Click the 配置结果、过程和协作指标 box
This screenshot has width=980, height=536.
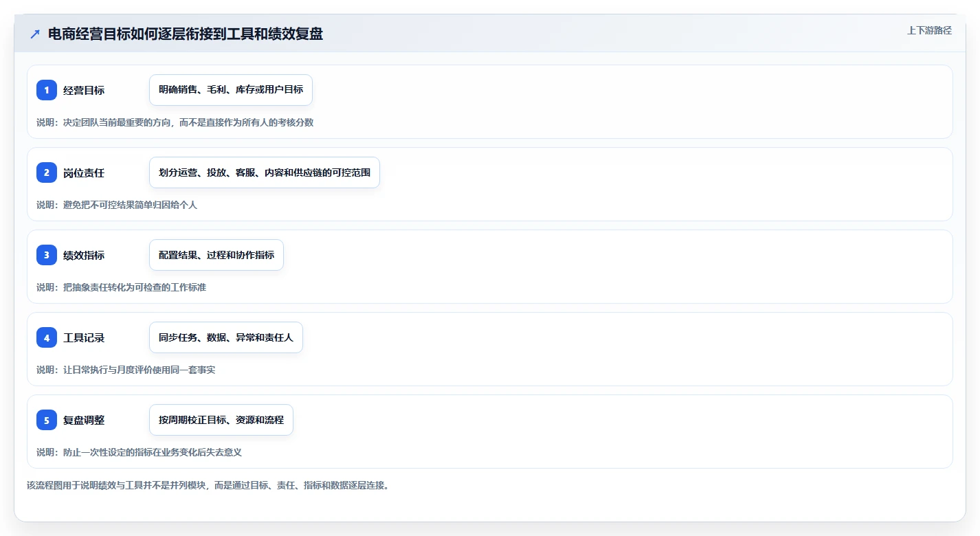(x=216, y=255)
